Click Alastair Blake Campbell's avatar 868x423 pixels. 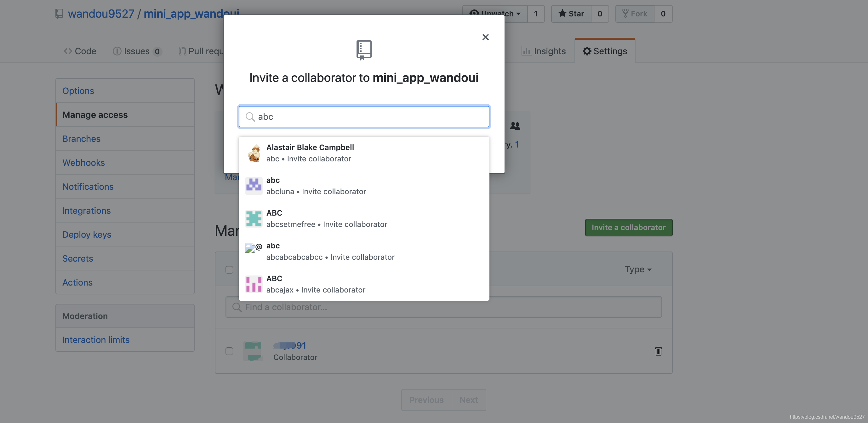click(254, 153)
